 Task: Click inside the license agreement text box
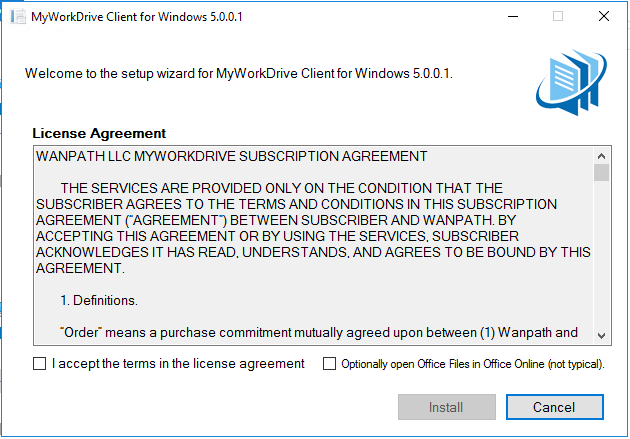pos(313,245)
